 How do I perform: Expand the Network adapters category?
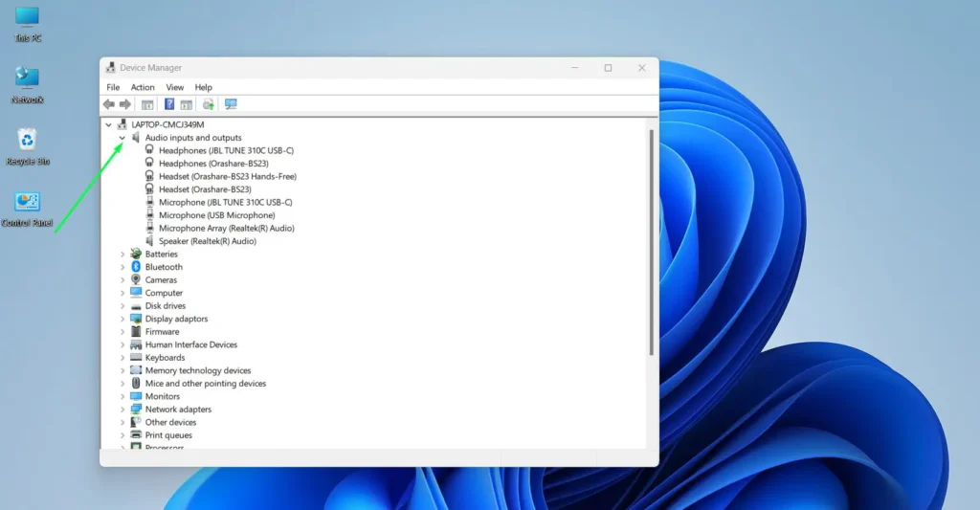coord(122,410)
